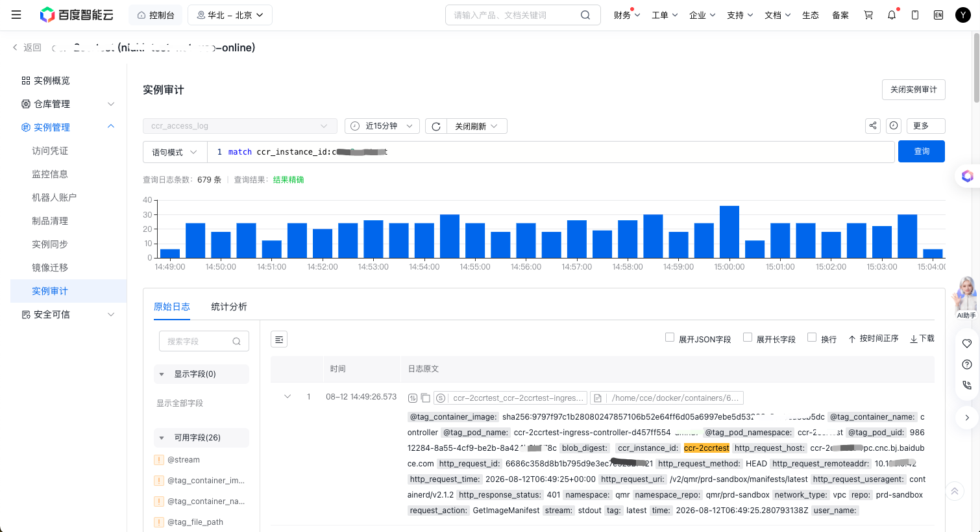Open the 关闭刷新 auto-refresh dropdown
The height and width of the screenshot is (532, 980).
click(476, 126)
